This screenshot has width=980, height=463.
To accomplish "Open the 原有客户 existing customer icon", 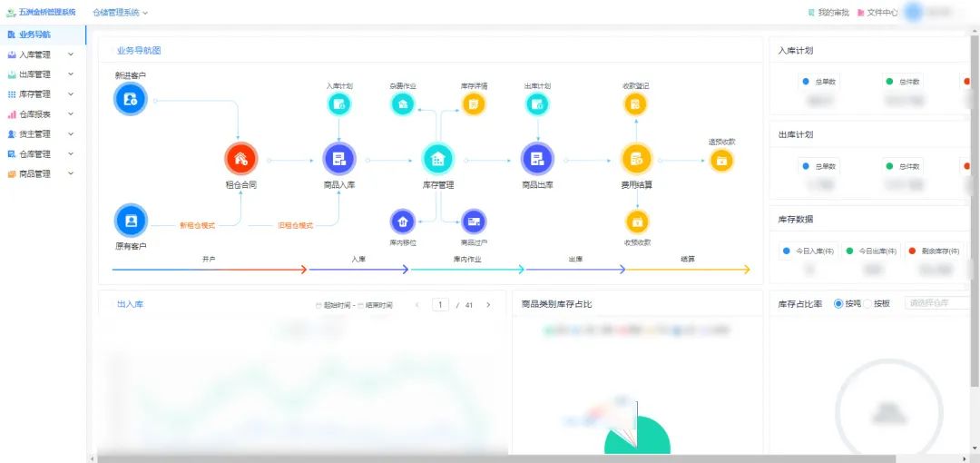I will click(131, 221).
